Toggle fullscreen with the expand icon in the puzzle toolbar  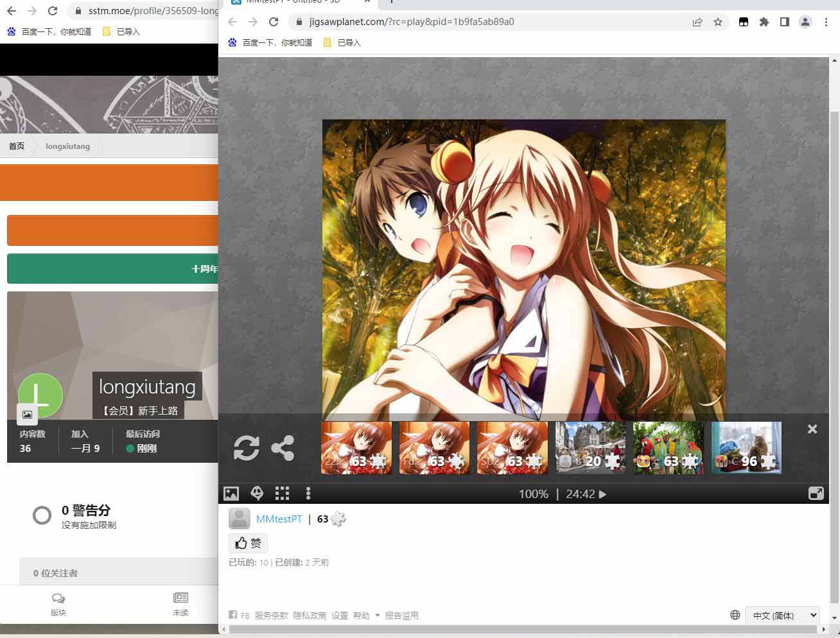pos(816,493)
